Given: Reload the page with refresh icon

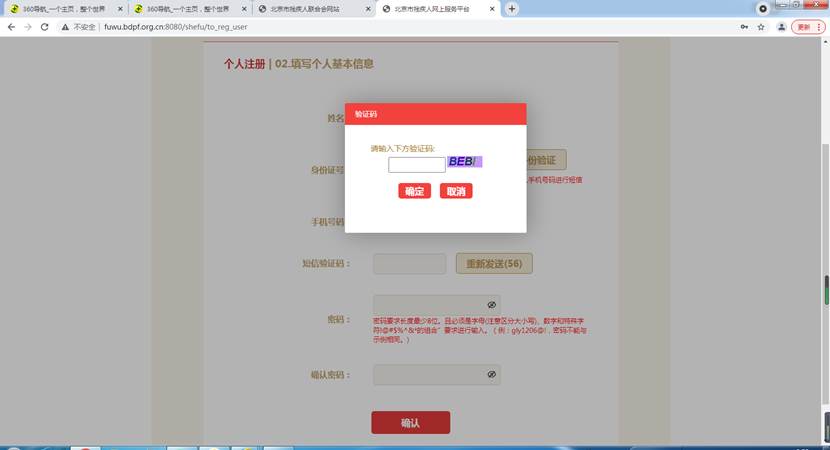Looking at the screenshot, I should [44, 27].
